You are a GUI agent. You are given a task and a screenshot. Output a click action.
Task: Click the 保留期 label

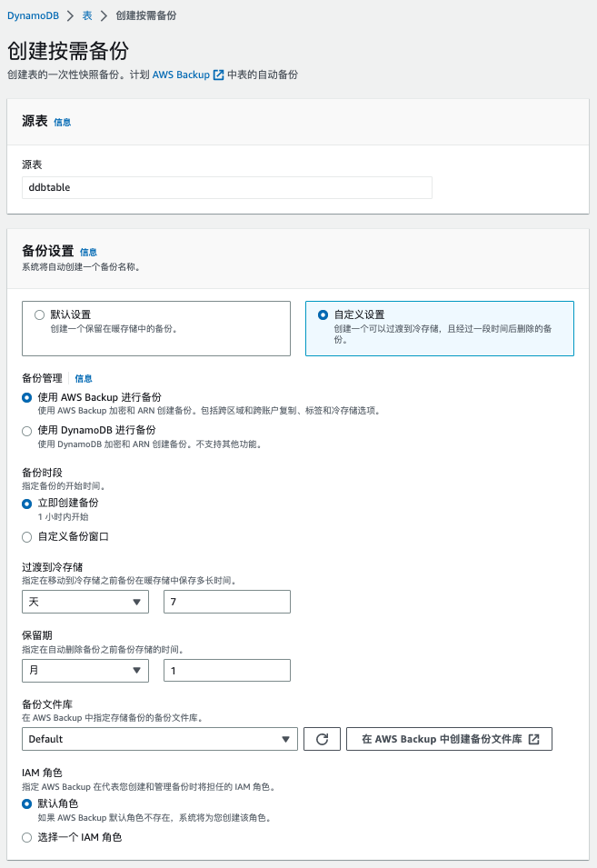(x=37, y=635)
